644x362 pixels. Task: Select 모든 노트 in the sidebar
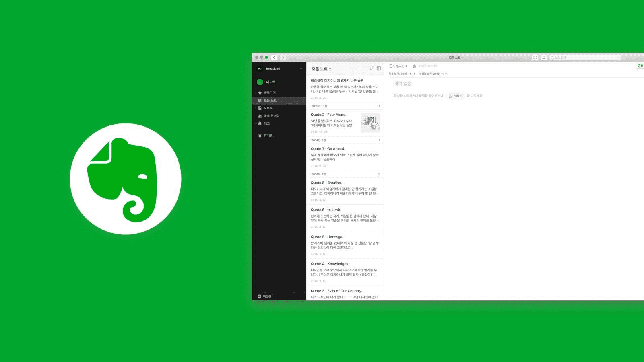pyautogui.click(x=279, y=101)
